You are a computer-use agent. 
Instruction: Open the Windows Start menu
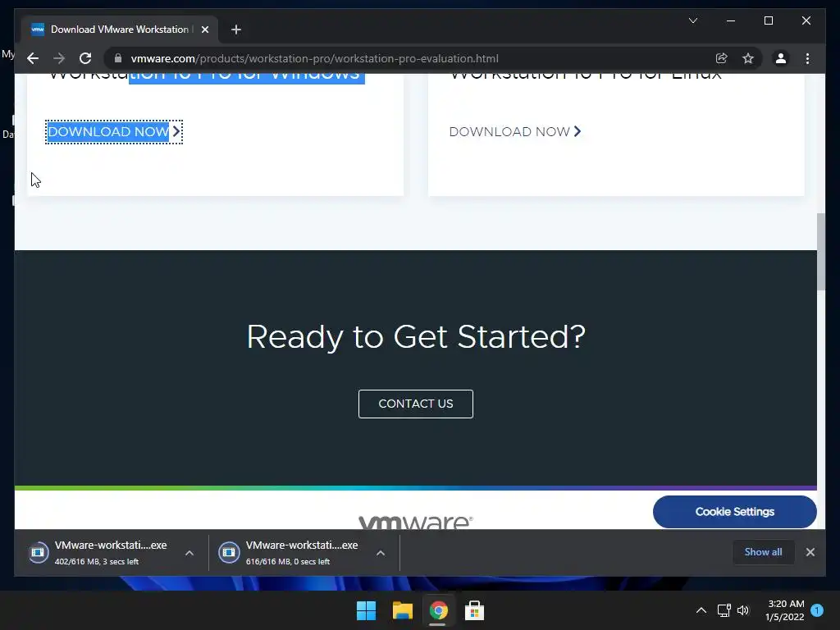[367, 610]
